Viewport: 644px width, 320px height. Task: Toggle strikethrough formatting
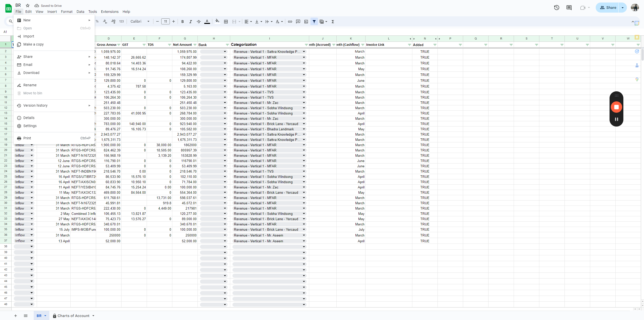tap(198, 22)
